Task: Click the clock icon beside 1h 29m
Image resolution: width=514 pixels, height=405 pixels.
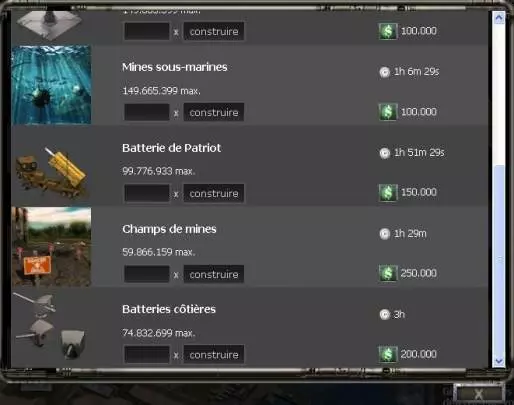Action: point(384,234)
